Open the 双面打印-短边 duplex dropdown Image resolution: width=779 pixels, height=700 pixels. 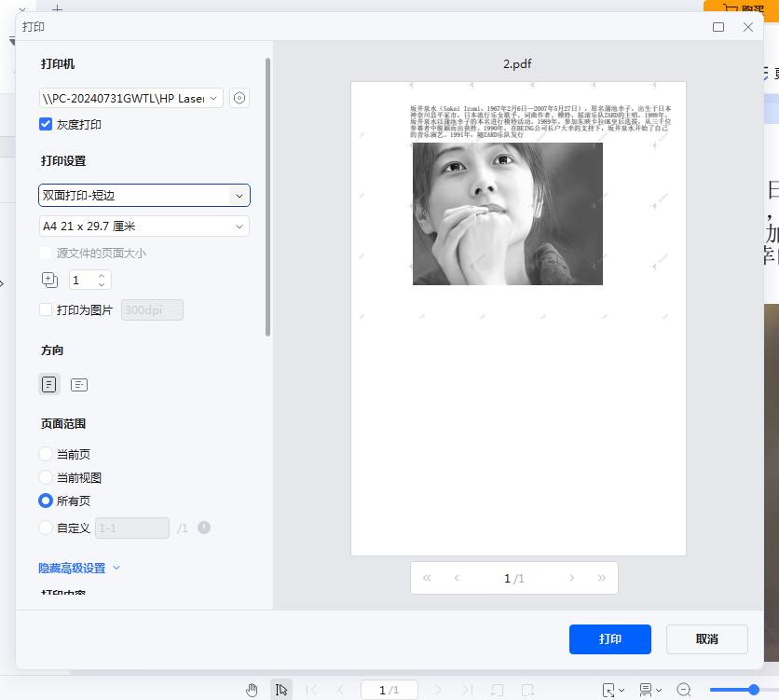(x=144, y=195)
